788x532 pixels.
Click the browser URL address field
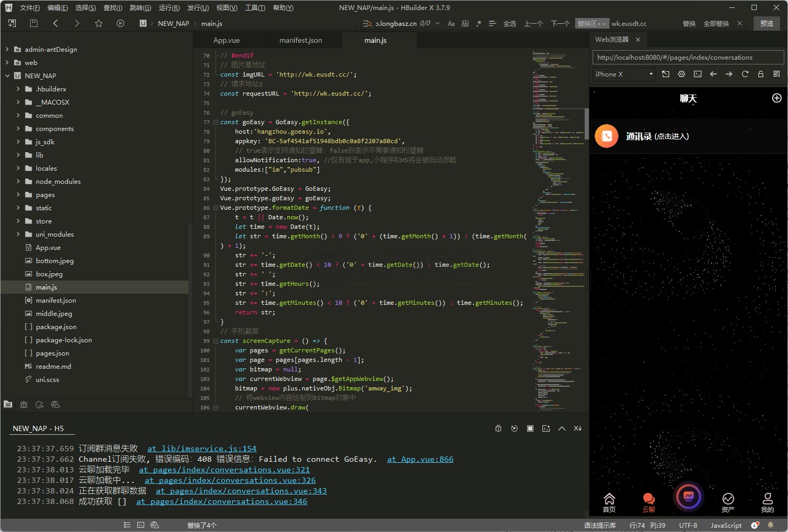[688, 57]
